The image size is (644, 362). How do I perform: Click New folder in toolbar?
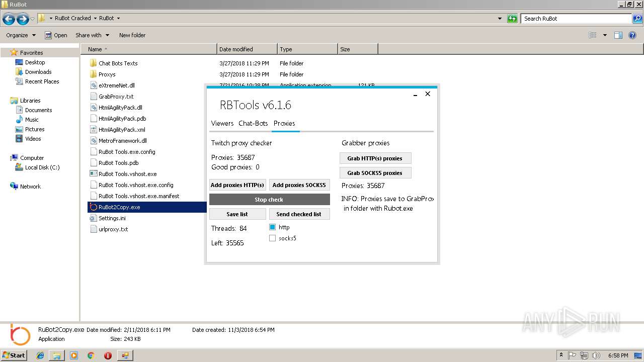pyautogui.click(x=132, y=35)
